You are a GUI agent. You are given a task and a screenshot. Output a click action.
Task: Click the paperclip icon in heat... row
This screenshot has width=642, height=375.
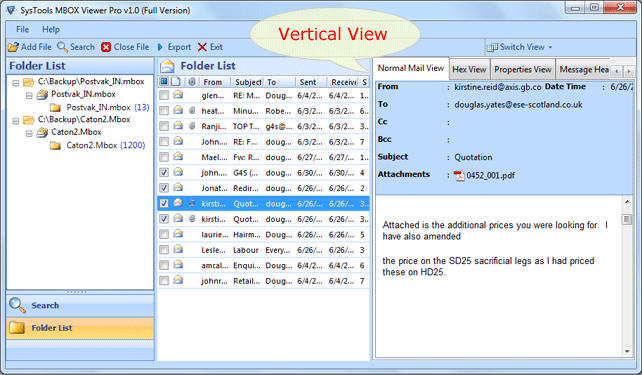click(x=192, y=111)
